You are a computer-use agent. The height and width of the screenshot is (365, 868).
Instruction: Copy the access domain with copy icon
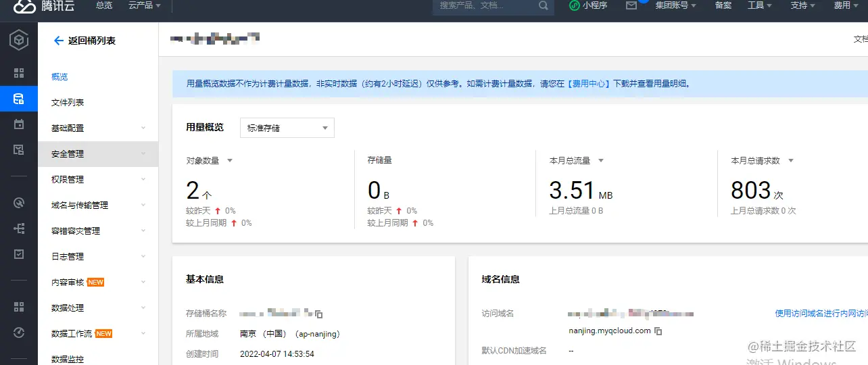[x=658, y=331]
